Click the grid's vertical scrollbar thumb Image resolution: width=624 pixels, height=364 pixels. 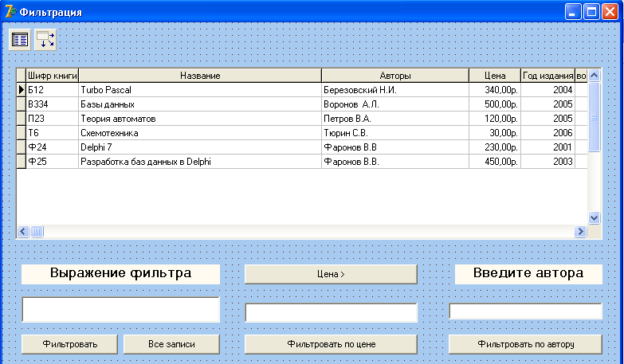coord(594,117)
